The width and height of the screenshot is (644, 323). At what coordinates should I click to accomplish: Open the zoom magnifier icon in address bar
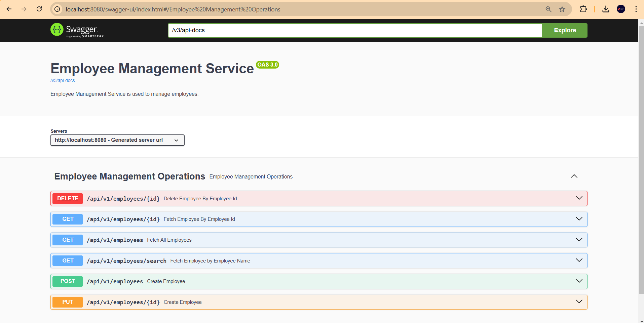click(548, 9)
